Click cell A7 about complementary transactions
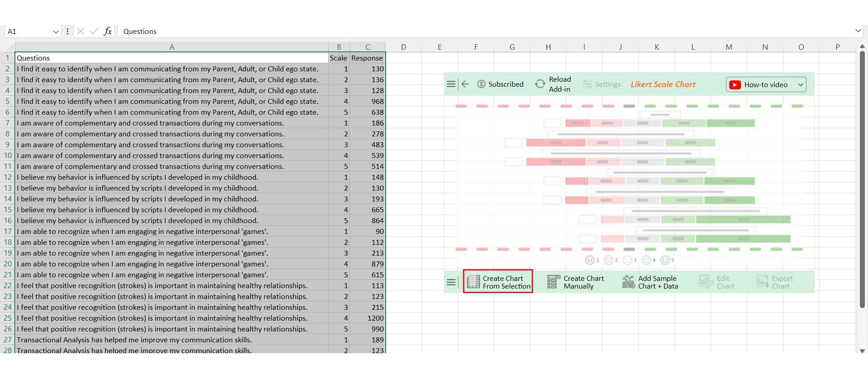868x378 pixels. click(x=172, y=123)
